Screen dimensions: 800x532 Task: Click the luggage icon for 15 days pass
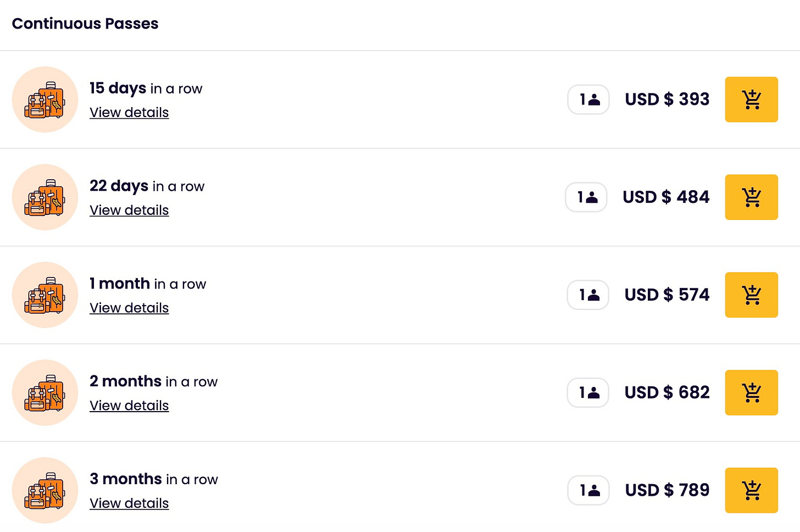tap(45, 99)
